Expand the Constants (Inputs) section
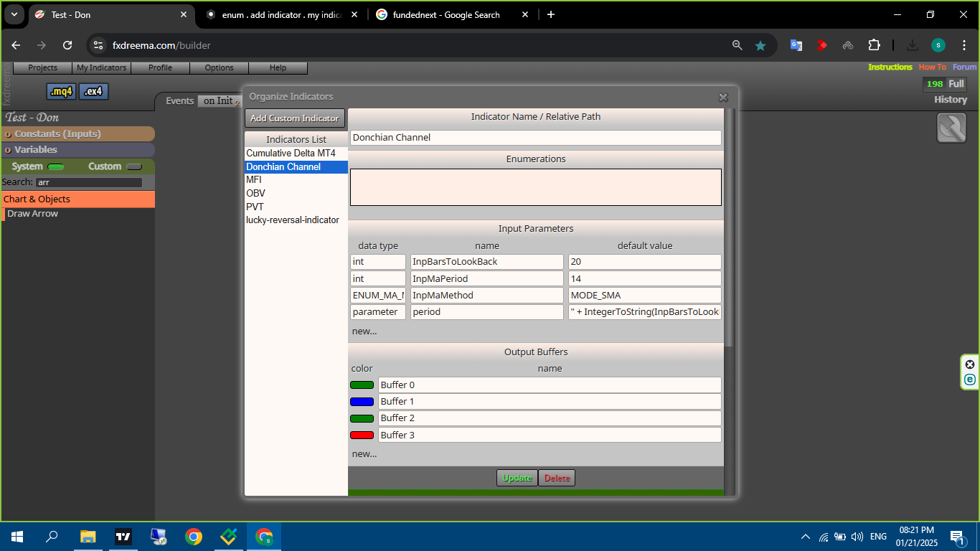 pyautogui.click(x=77, y=134)
